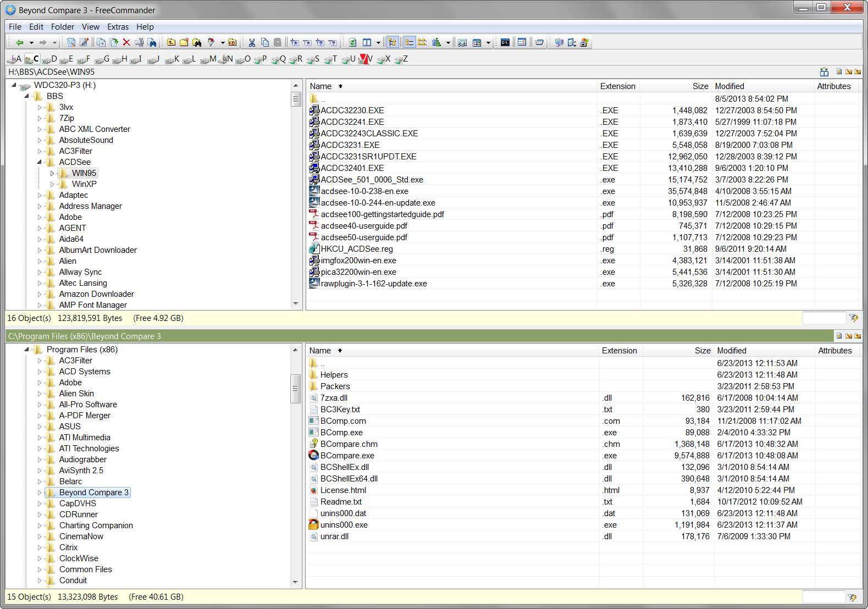Open the Extras menu
This screenshot has width=868, height=609.
pos(118,26)
